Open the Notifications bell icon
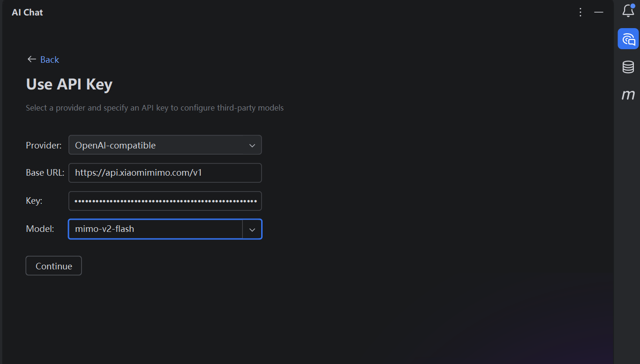Viewport: 640px width, 364px height. pos(628,11)
